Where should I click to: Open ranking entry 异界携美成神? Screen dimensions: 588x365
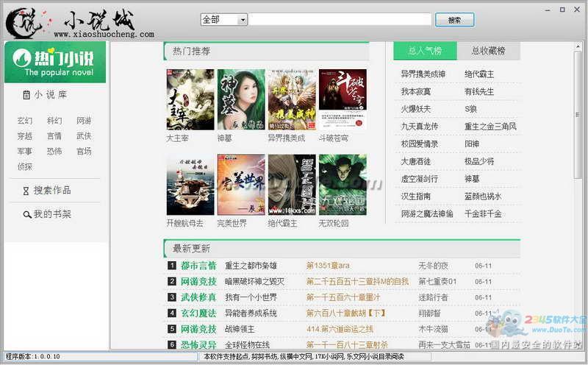pos(423,74)
